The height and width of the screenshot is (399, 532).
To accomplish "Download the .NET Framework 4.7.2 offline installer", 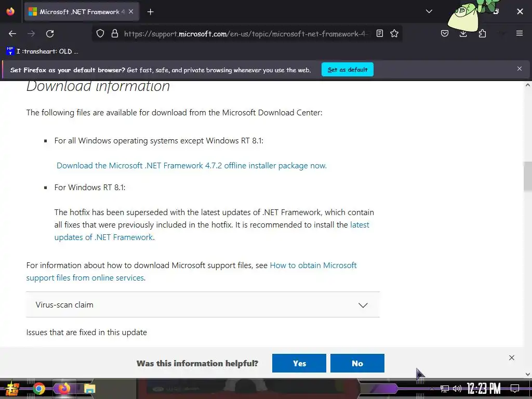I will coord(192,166).
